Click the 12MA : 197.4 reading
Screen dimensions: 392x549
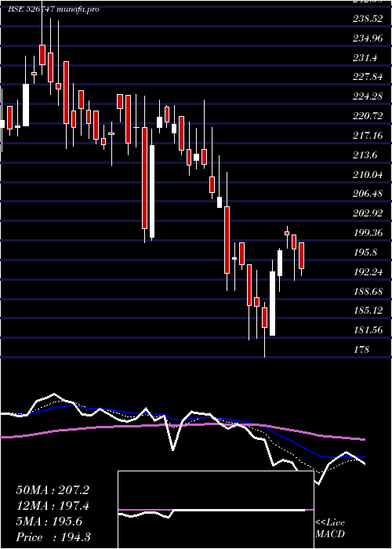pos(53,506)
